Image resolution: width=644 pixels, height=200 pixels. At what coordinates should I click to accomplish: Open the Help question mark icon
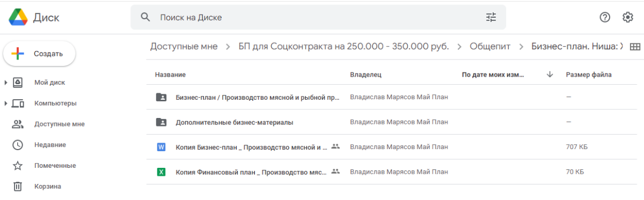[605, 17]
